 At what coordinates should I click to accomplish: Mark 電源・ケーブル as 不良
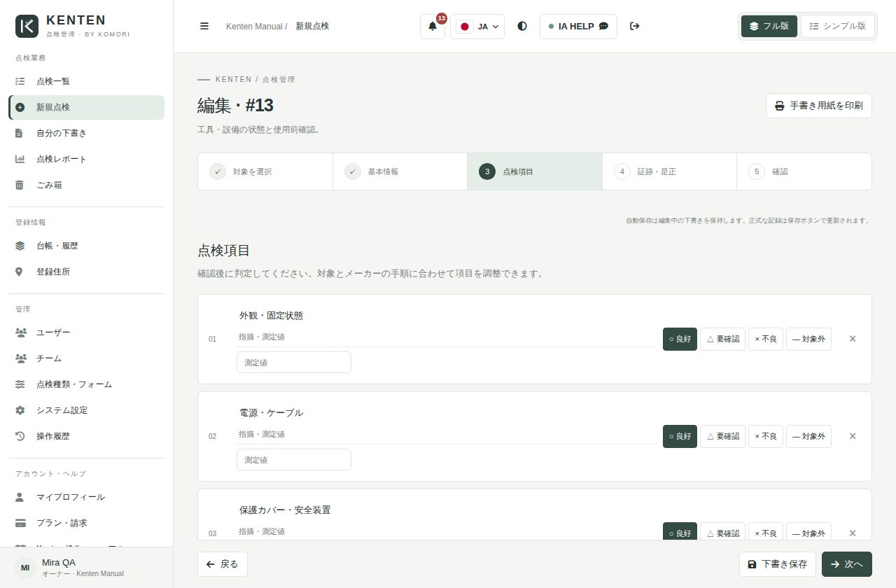point(766,436)
